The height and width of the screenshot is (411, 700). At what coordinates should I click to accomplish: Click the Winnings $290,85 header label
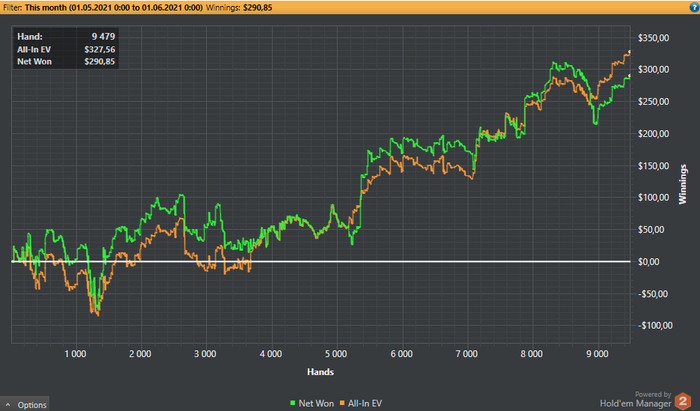point(239,8)
